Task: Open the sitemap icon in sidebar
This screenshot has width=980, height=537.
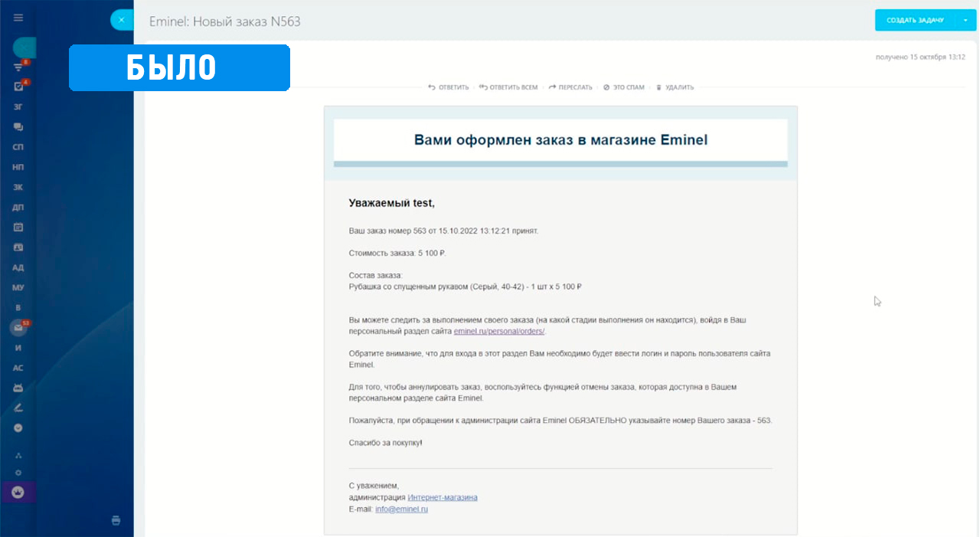Action: coord(18,455)
